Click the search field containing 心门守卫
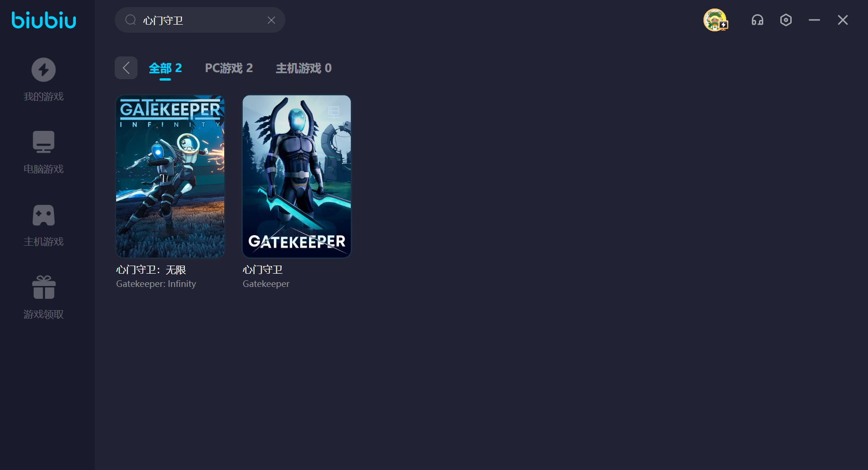Image resolution: width=868 pixels, height=470 pixels. (x=200, y=20)
